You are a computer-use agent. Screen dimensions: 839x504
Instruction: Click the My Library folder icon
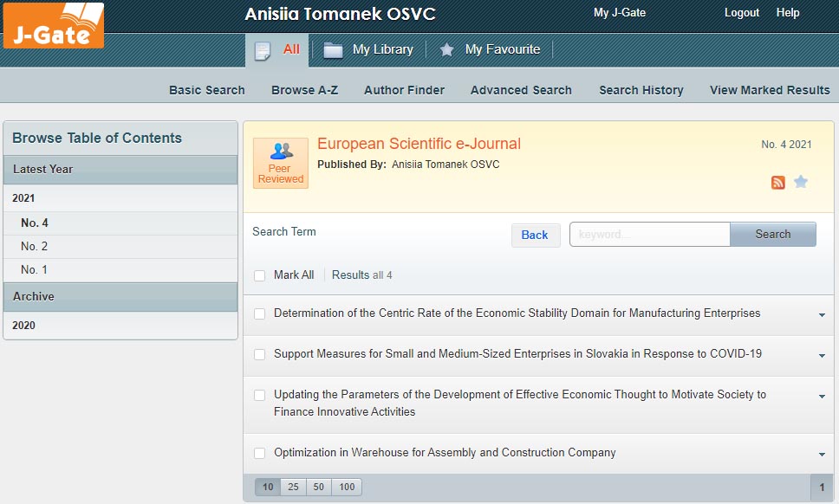click(x=333, y=50)
